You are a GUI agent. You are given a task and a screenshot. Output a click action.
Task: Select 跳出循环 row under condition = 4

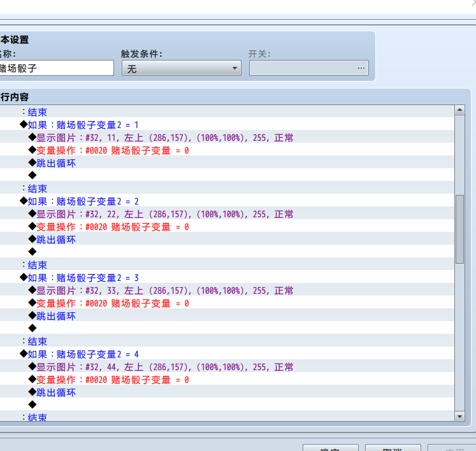click(227, 393)
